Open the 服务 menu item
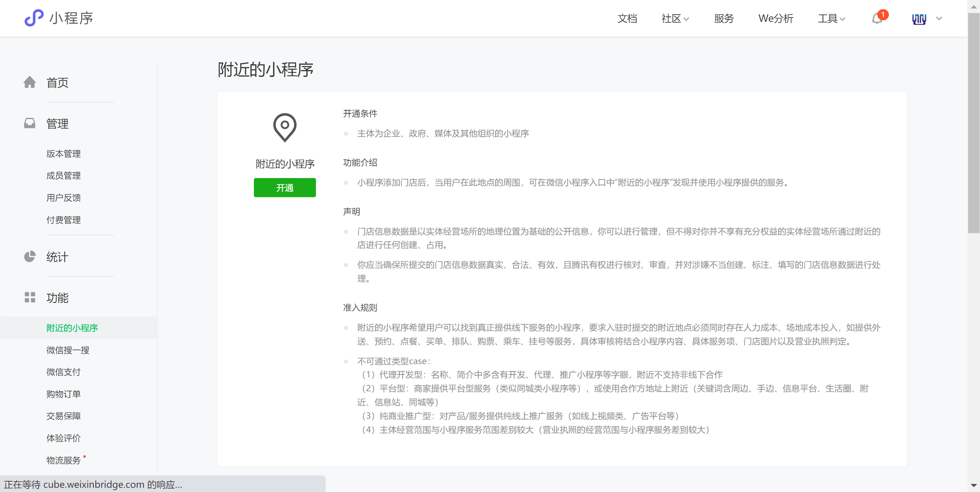 [724, 18]
